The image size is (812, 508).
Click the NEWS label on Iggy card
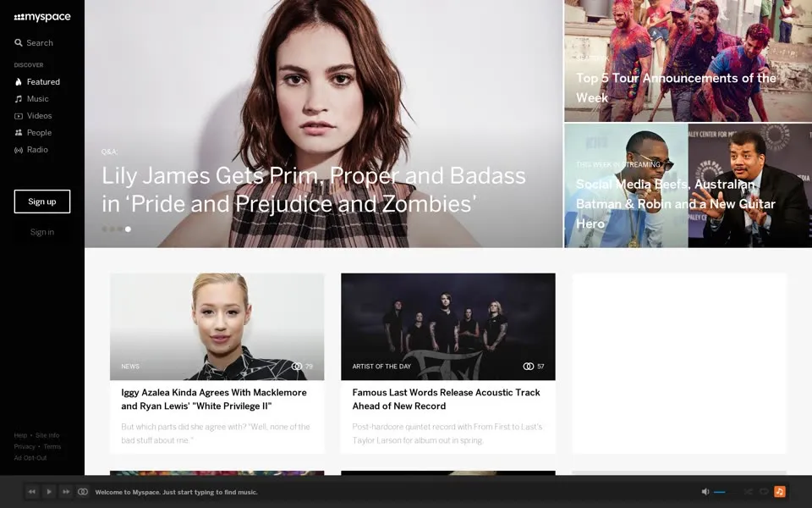[x=130, y=367]
